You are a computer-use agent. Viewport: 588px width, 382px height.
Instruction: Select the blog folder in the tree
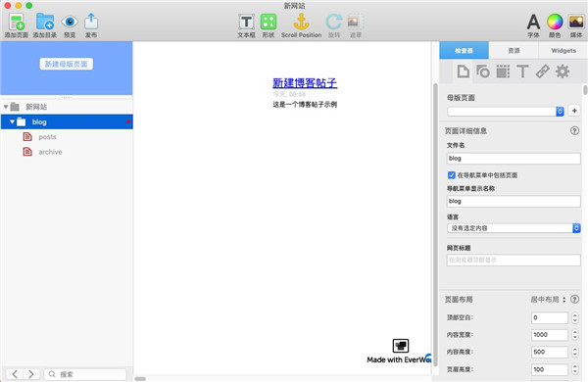[67, 121]
